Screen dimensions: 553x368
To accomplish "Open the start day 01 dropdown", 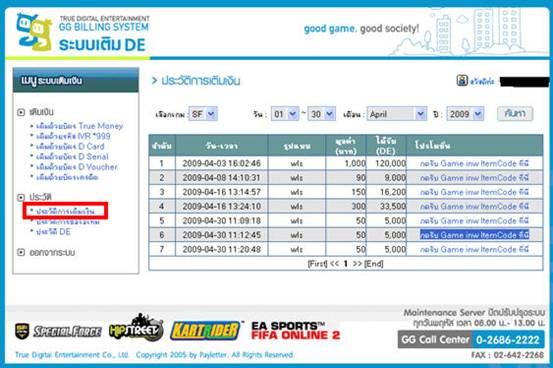I will (285, 114).
